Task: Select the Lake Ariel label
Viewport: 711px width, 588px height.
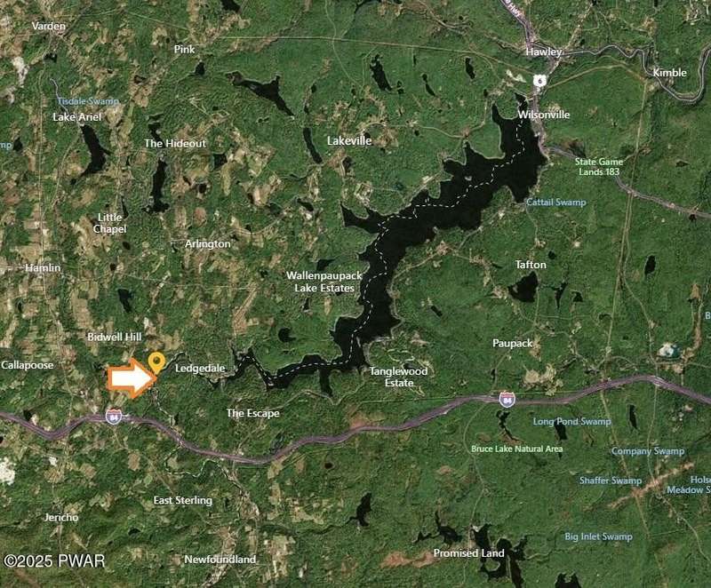Action: 77,117
